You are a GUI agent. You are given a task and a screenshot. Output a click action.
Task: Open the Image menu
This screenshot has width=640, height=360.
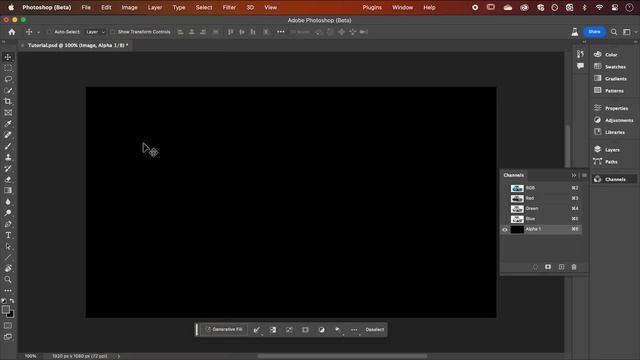[x=129, y=7]
